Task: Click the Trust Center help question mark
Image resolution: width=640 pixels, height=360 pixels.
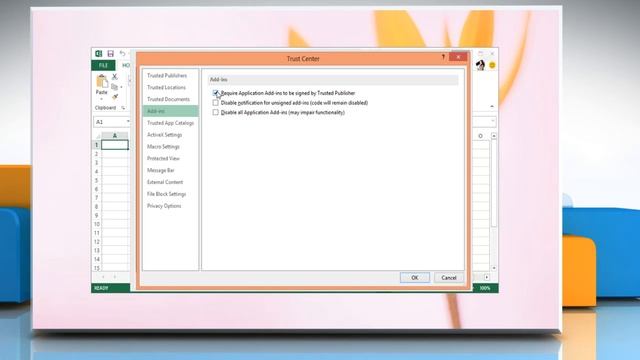Action: (443, 57)
